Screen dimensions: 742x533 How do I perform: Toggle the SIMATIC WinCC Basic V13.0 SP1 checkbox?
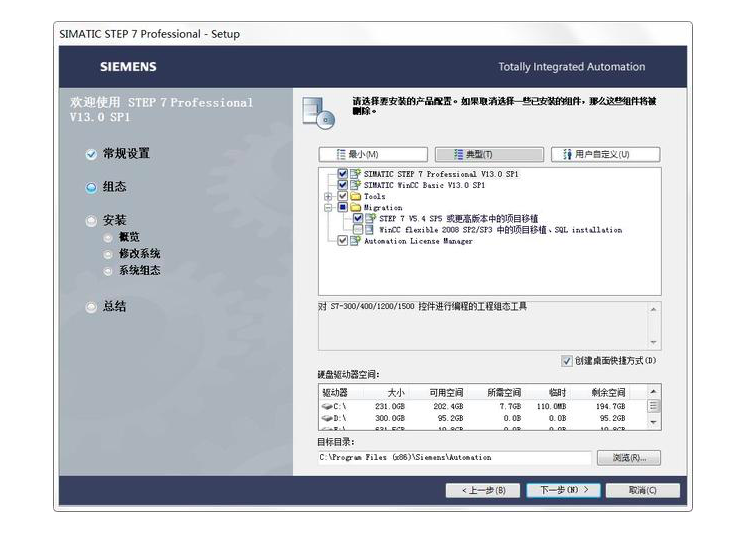tap(343, 185)
